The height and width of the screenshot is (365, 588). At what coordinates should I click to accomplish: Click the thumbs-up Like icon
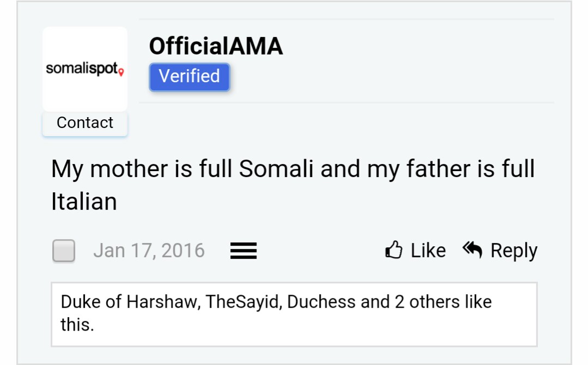point(394,250)
